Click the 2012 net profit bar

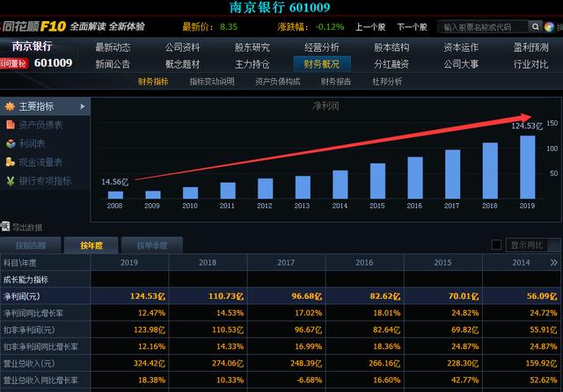pos(265,188)
